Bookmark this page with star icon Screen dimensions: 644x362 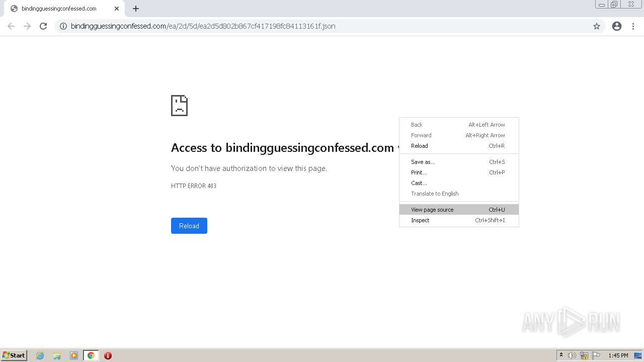(597, 26)
